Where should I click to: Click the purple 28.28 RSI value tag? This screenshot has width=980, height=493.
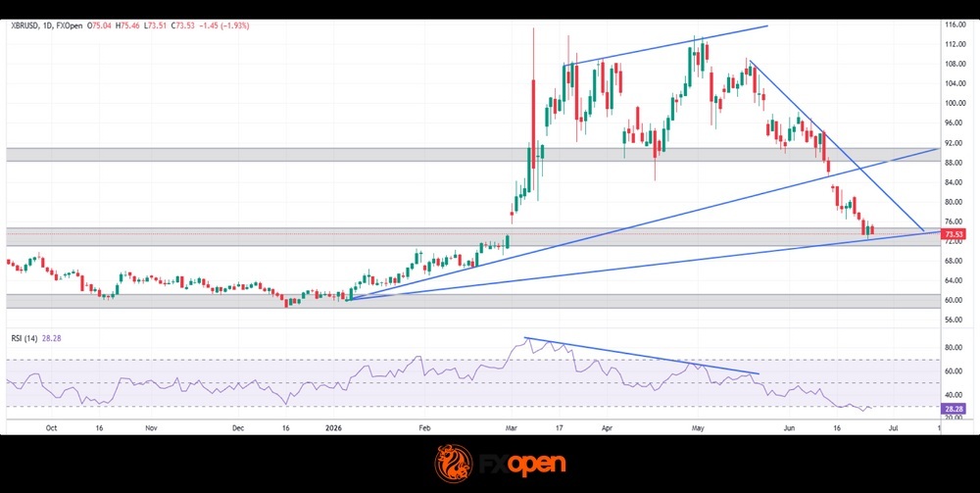pos(954,408)
